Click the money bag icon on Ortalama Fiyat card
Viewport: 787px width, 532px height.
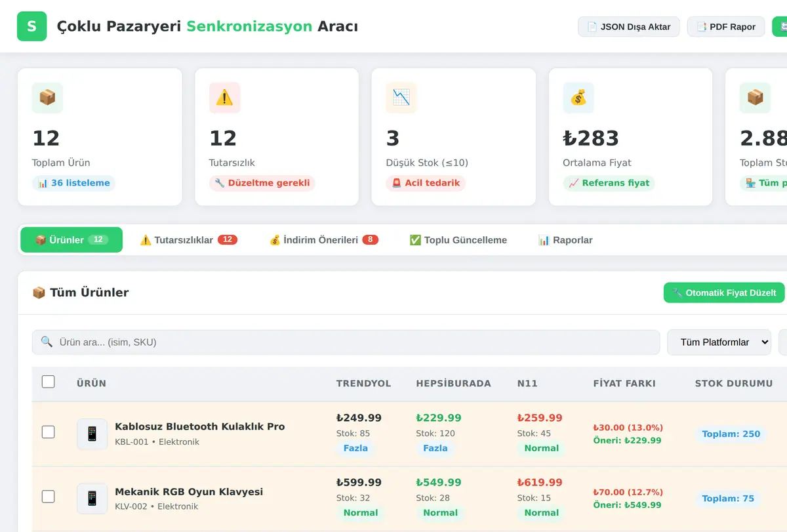578,98
